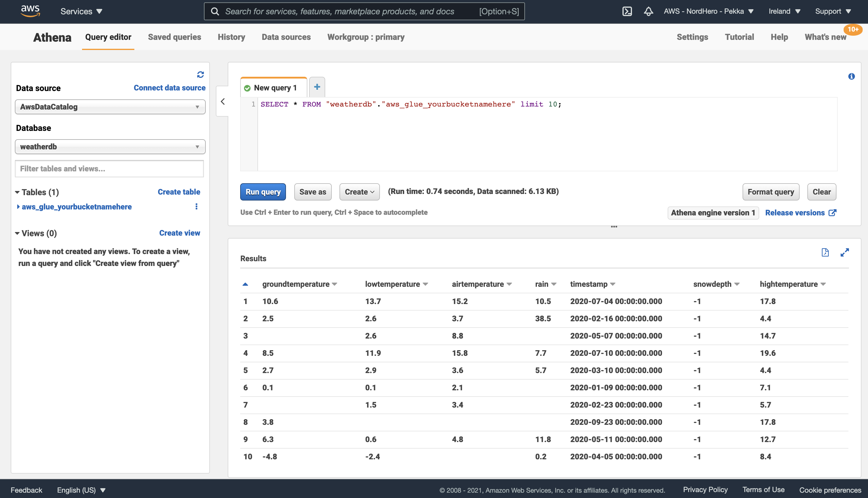Open the English (US) language selector
This screenshot has width=868, height=498.
tap(81, 490)
